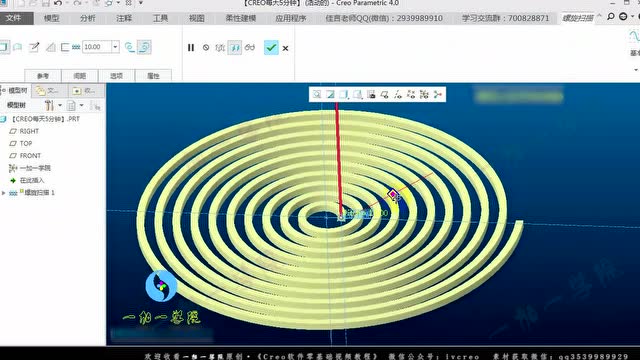Open the model tree settings dropdown arrow
This screenshot has width=640, height=360.
click(60, 105)
